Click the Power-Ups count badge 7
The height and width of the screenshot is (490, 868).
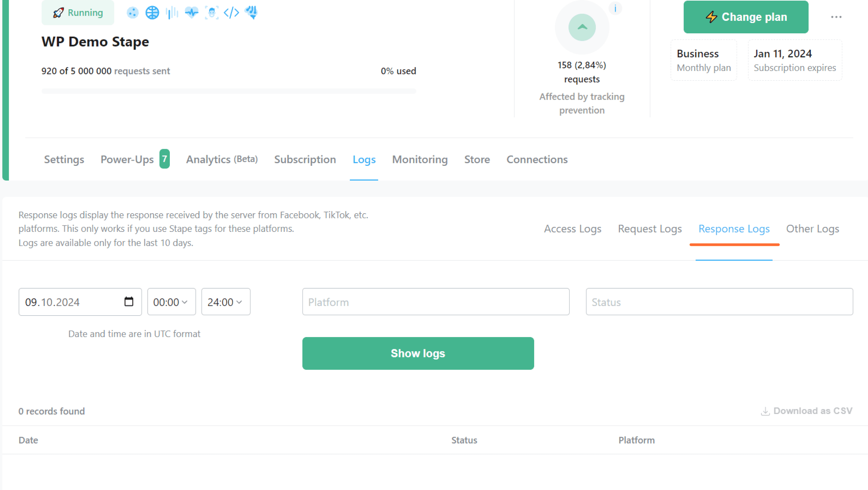pos(164,158)
